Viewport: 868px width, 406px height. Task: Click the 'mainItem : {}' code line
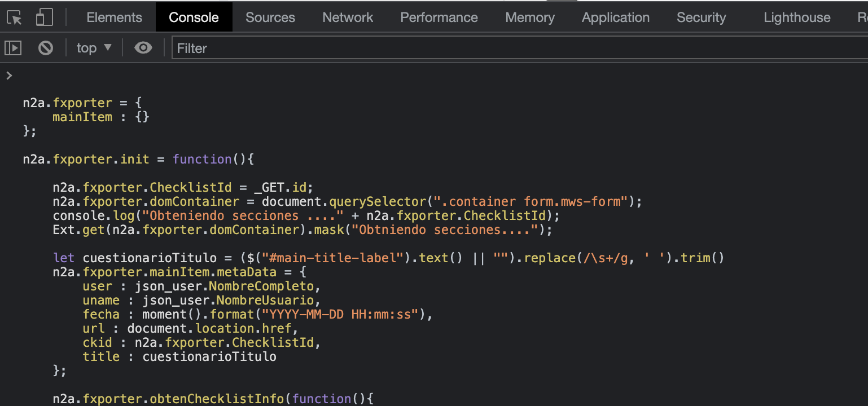(101, 117)
